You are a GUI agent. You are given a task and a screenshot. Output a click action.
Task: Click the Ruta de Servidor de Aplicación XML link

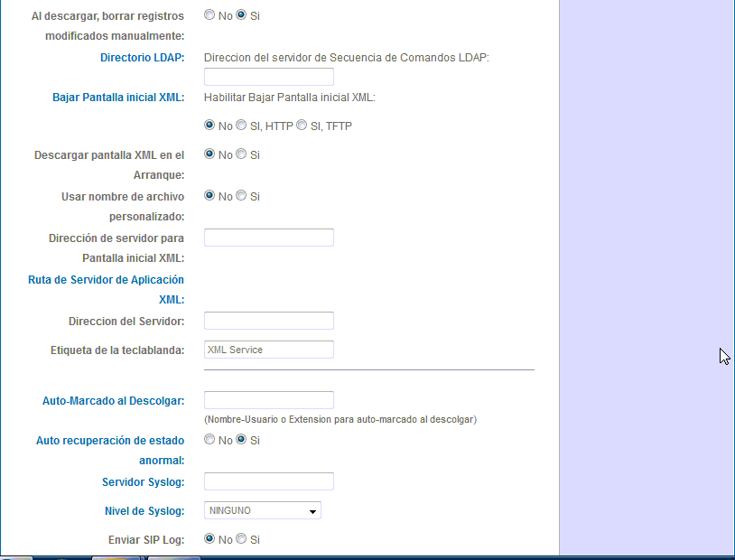(106, 280)
